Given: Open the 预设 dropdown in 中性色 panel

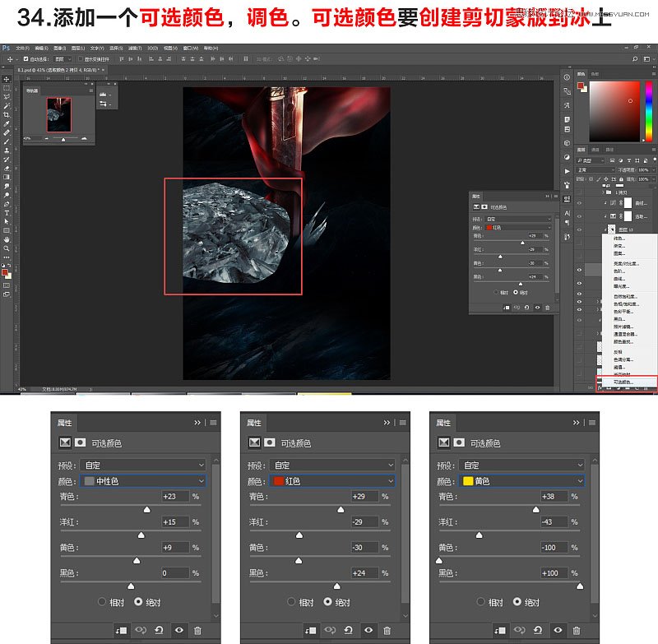Looking at the screenshot, I should click(x=142, y=465).
